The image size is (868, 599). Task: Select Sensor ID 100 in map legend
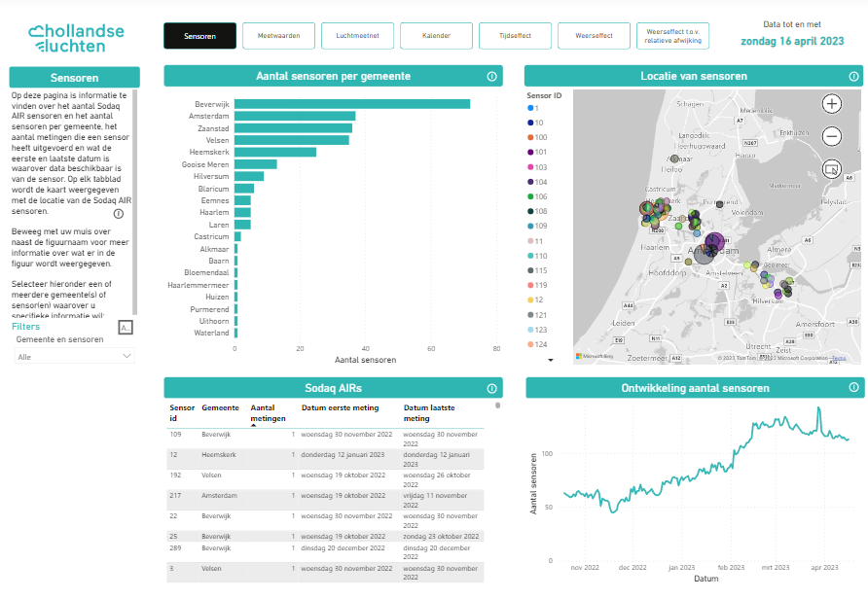537,137
